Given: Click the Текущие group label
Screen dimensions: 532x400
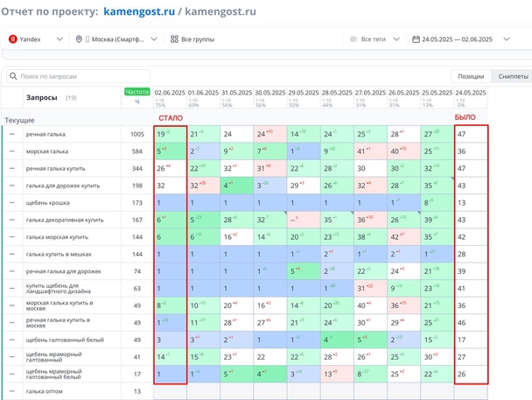Looking at the screenshot, I should 19,120.
